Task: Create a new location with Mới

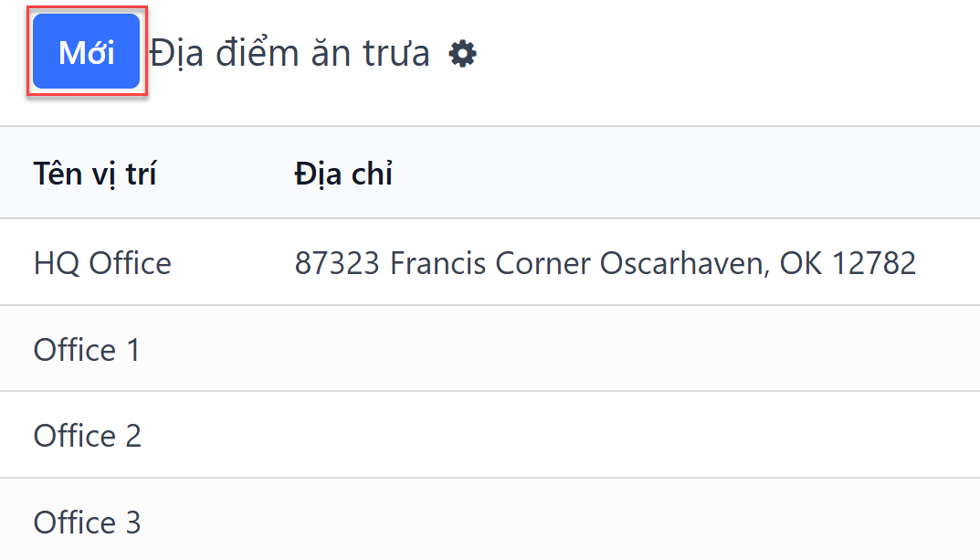Action: pos(86,51)
